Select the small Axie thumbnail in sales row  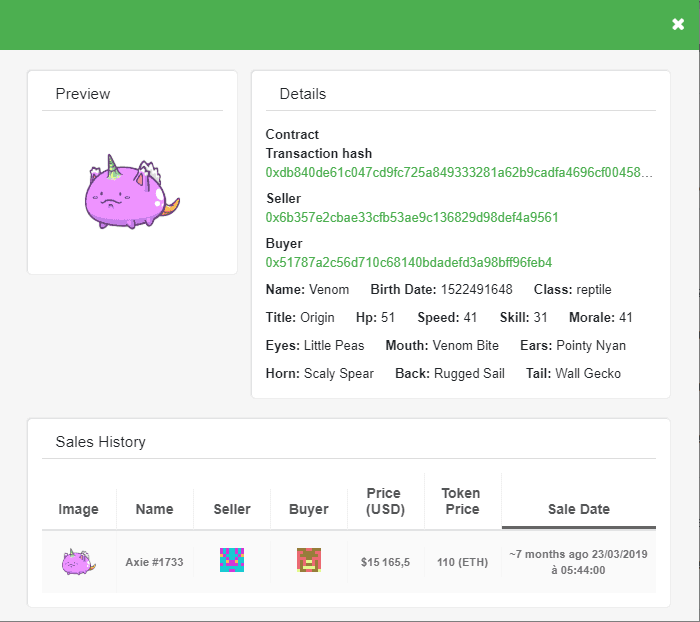78,561
